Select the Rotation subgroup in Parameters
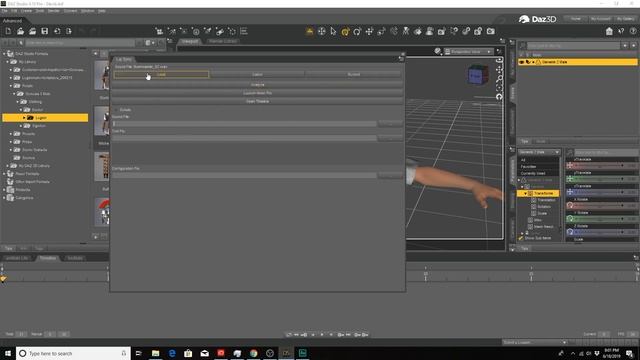The height and width of the screenshot is (360, 640). (544, 207)
